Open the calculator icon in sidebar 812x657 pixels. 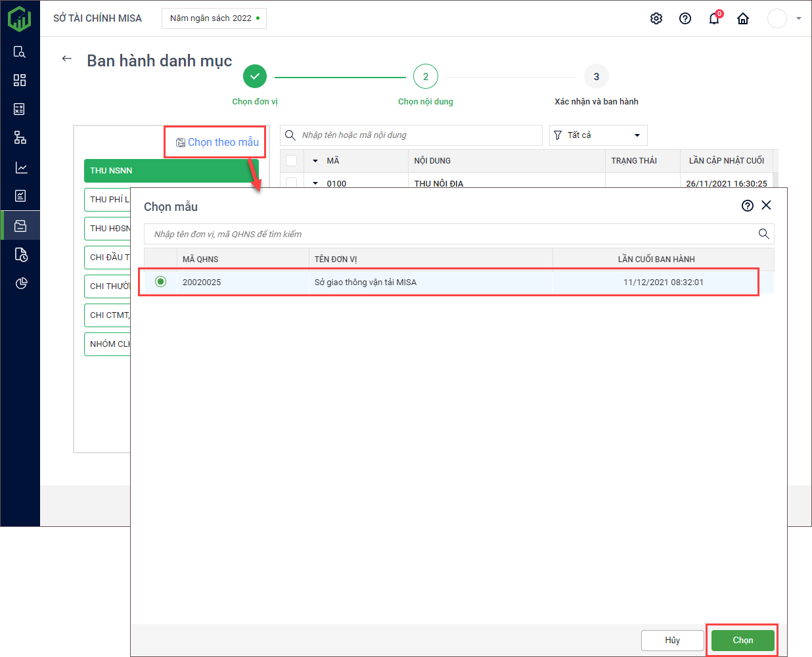click(20, 109)
